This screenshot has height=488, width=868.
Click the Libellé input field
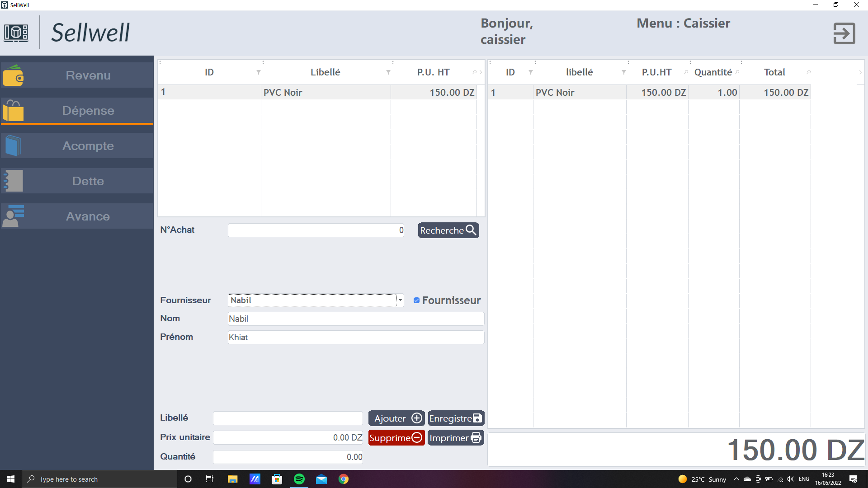(x=288, y=418)
